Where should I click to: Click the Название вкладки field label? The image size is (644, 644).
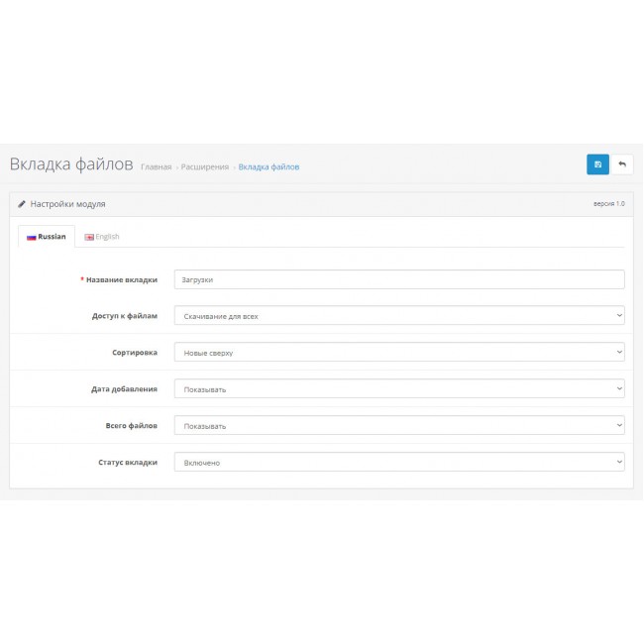point(121,279)
